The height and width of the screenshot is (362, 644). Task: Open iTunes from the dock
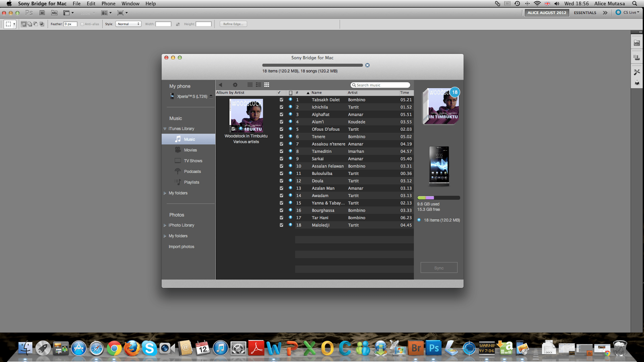click(221, 348)
